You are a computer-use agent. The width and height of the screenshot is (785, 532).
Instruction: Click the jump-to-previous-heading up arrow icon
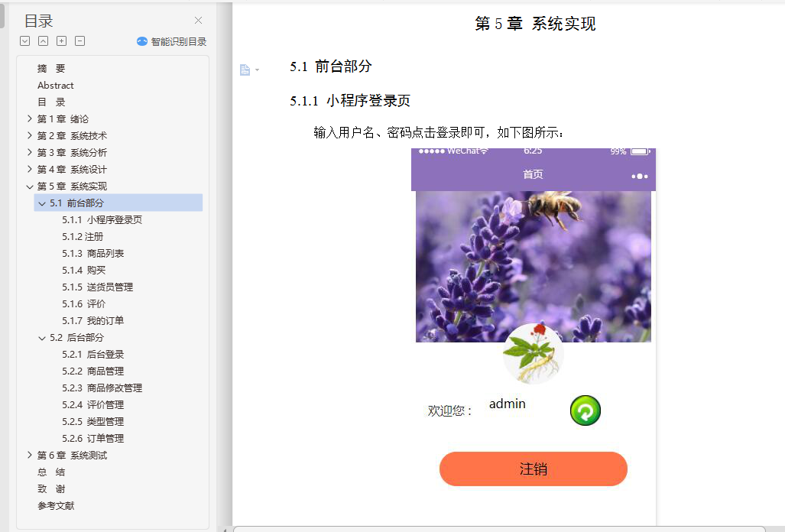pyautogui.click(x=42, y=41)
